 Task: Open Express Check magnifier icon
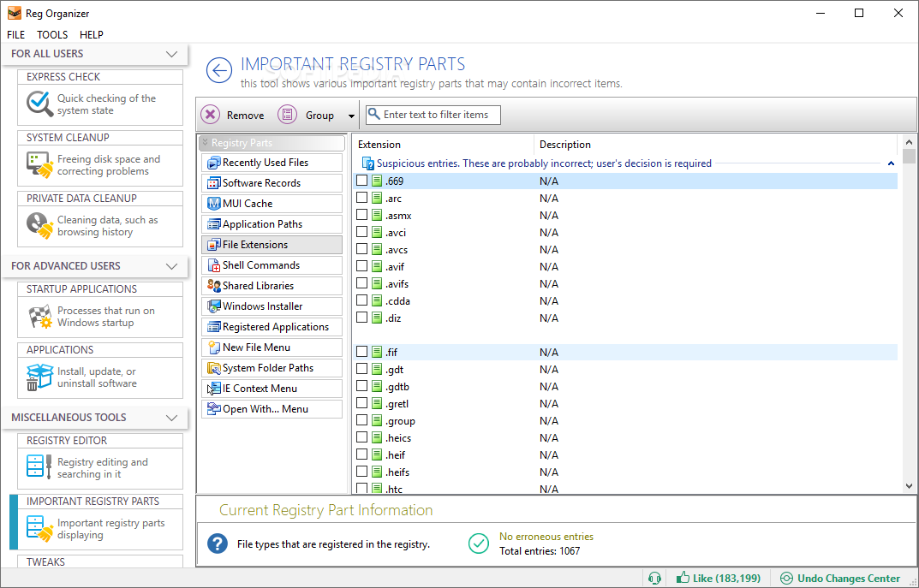(40, 104)
